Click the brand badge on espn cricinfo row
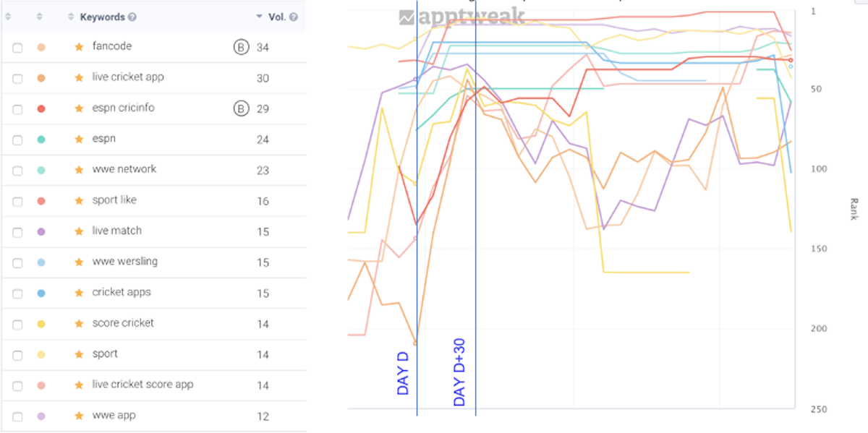868x433 pixels. (x=240, y=109)
